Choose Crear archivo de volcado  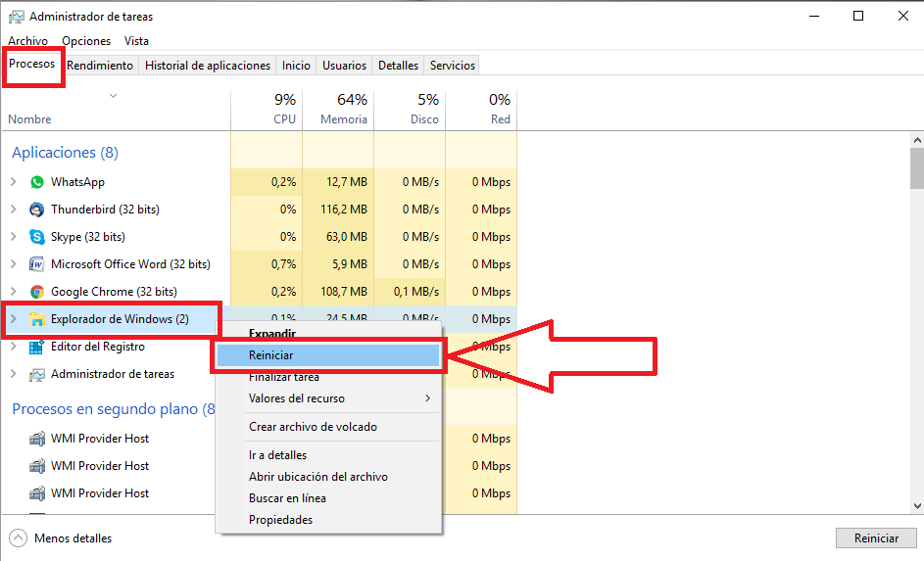point(327,427)
